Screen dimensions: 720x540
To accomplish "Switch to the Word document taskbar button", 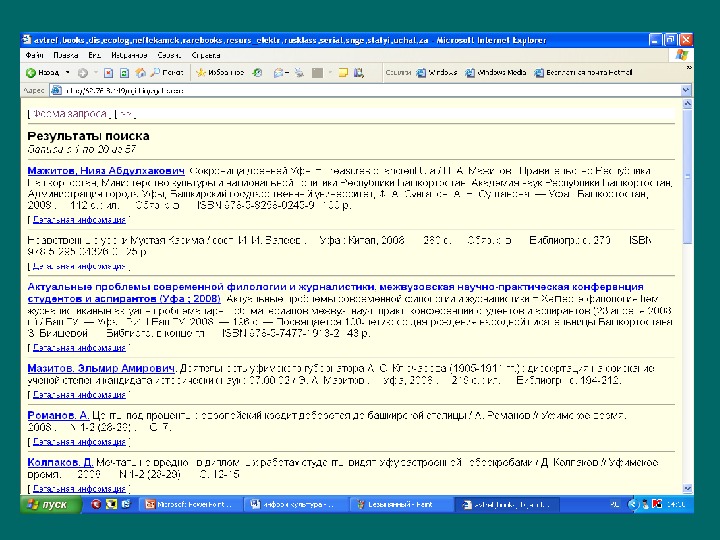I will pos(295,504).
